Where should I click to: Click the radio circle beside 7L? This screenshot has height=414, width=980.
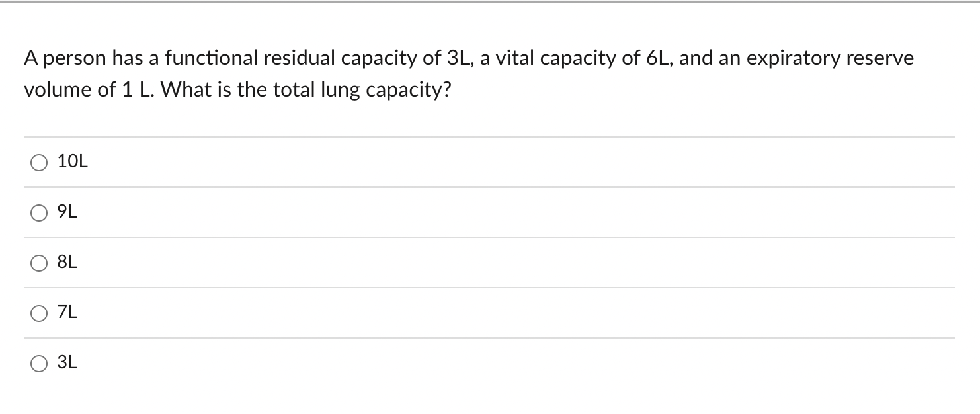click(38, 312)
